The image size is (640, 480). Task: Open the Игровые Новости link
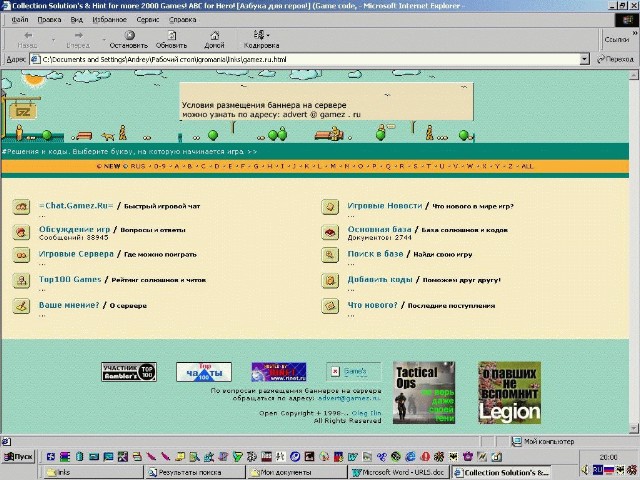385,206
